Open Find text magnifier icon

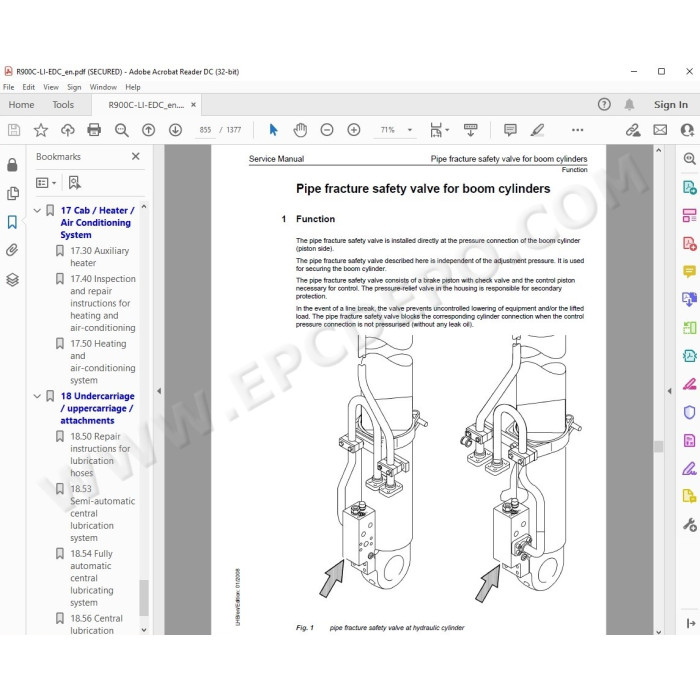tap(121, 130)
